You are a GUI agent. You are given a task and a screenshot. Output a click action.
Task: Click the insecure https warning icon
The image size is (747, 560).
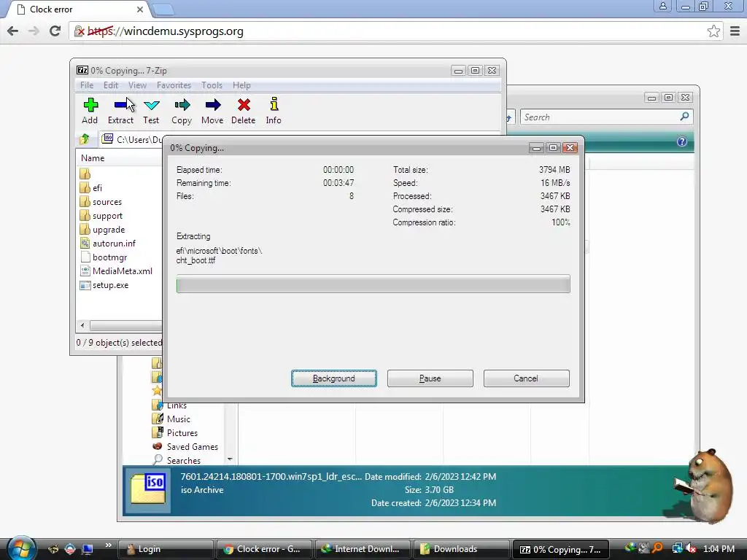coord(80,31)
